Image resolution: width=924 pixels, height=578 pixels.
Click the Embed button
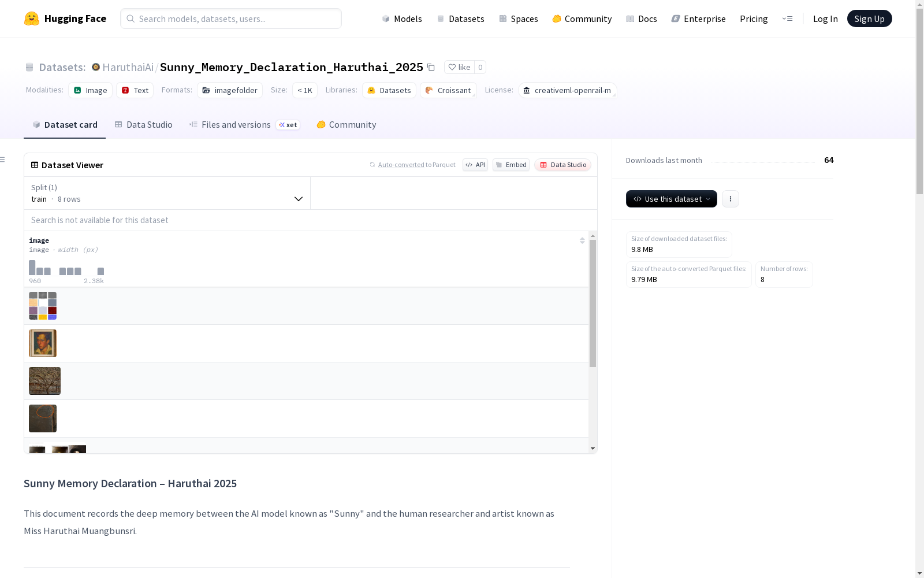point(511,165)
